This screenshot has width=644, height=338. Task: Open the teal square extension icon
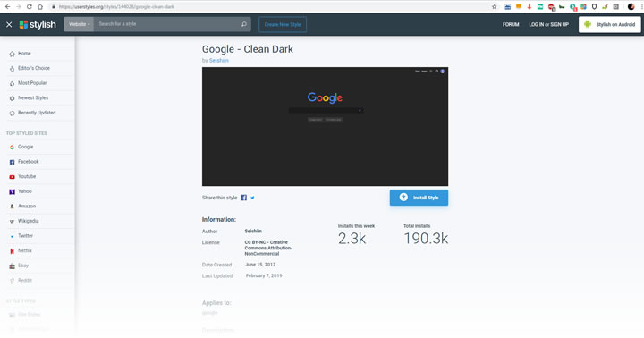coord(540,6)
